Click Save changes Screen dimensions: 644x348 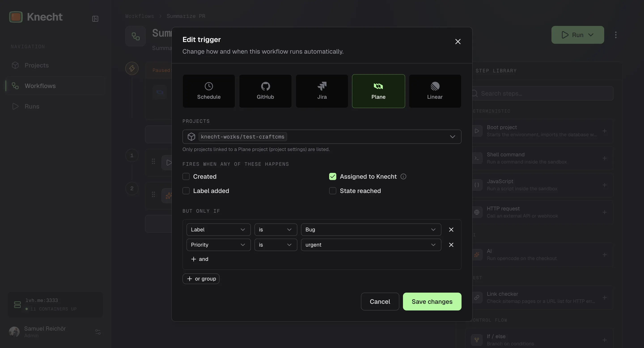pos(432,302)
